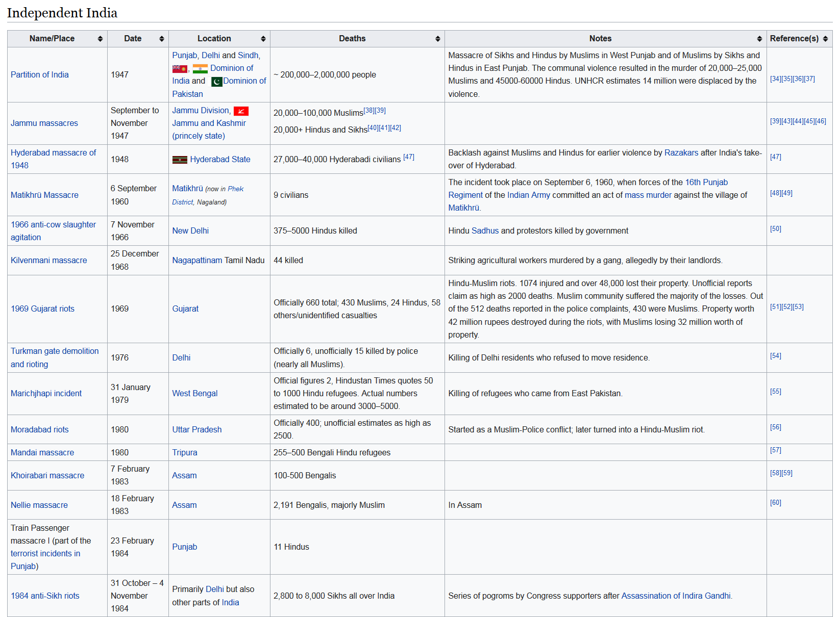Viewport: 840px width, 617px height.
Task: Open the Jammu Division link
Action: 201,110
